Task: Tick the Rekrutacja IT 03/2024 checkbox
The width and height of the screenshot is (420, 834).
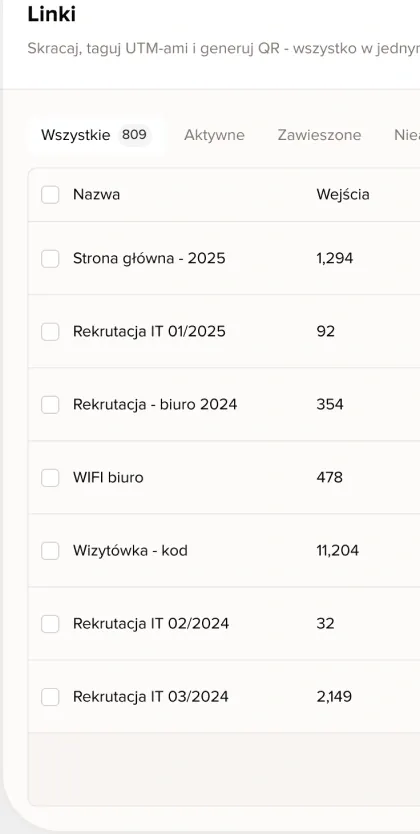Action: [x=50, y=696]
